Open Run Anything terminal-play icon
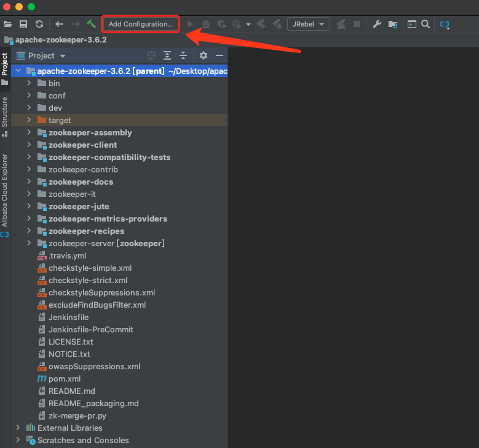The width and height of the screenshot is (479, 448). click(412, 24)
